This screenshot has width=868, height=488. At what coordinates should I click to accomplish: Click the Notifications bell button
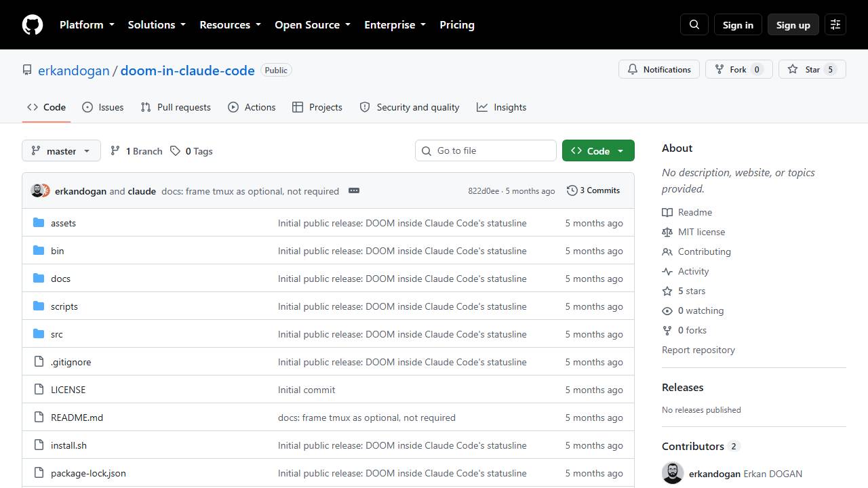click(x=659, y=69)
